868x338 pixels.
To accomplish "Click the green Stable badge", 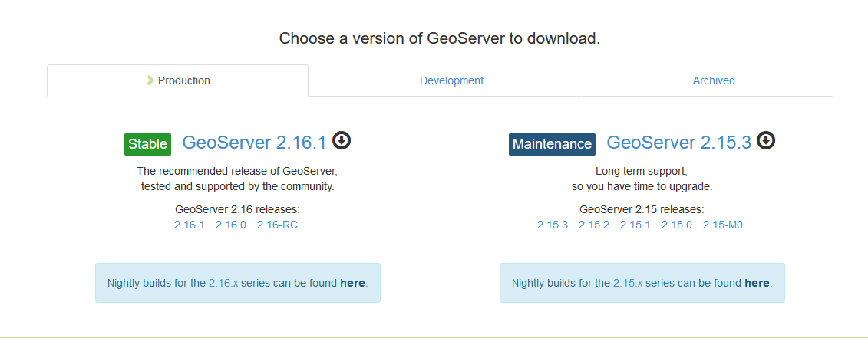I will [x=148, y=144].
